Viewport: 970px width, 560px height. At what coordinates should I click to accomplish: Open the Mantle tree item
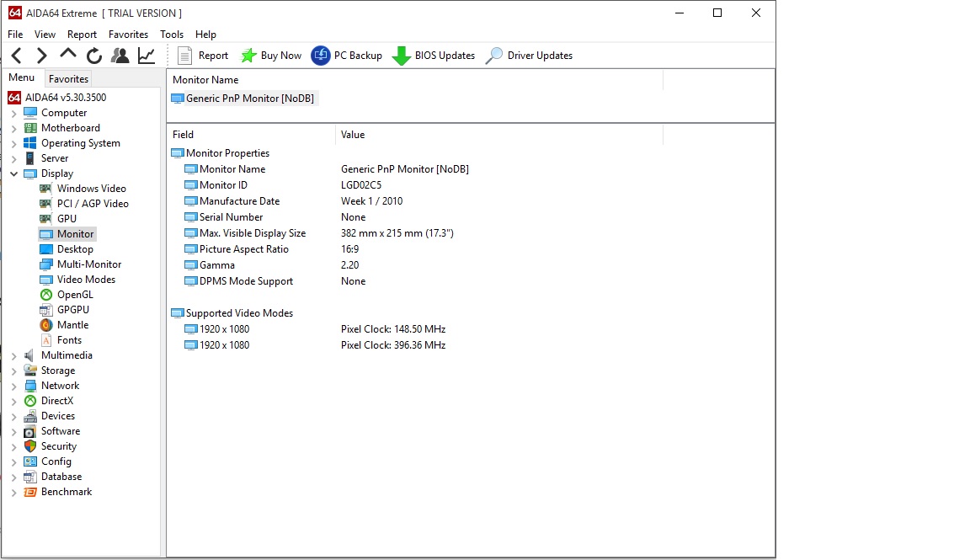[x=64, y=325]
